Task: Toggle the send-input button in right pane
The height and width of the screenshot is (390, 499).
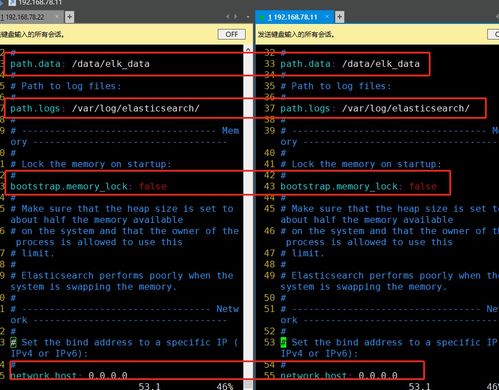Action: pos(493,34)
